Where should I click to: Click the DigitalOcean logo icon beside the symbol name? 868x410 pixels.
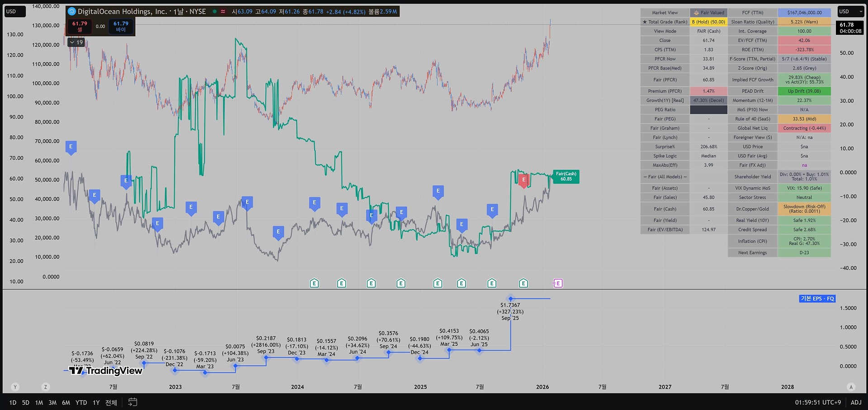[71, 11]
